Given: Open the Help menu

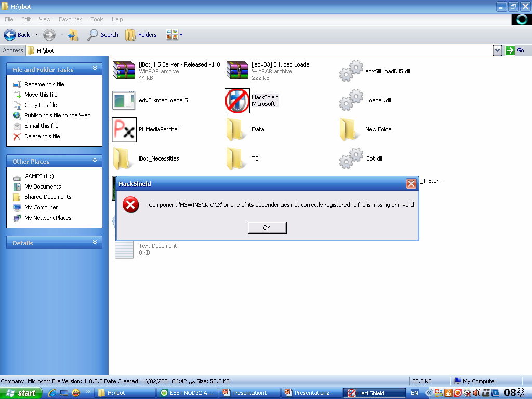Looking at the screenshot, I should (x=117, y=19).
